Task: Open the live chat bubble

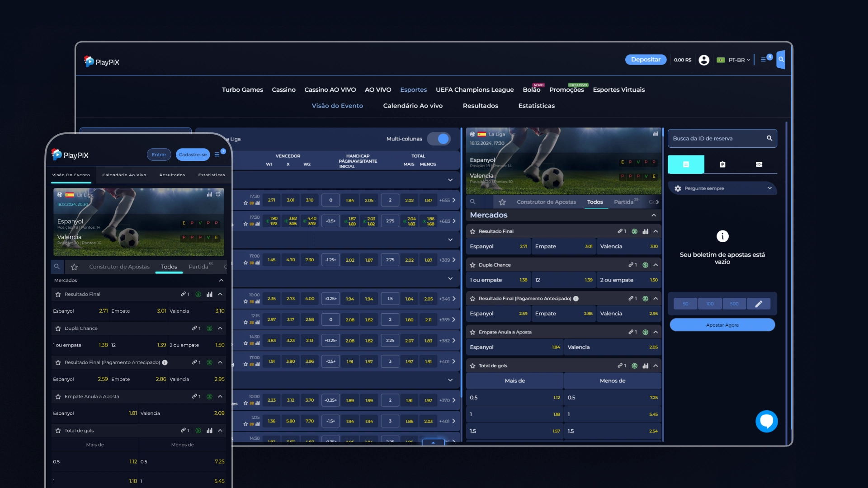Action: coord(767,421)
